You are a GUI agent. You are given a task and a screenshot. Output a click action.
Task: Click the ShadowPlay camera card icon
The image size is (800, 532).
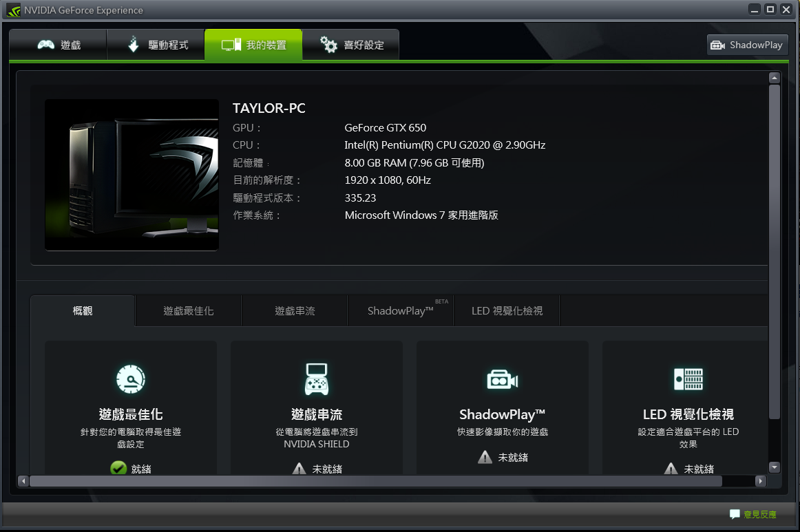click(503, 379)
